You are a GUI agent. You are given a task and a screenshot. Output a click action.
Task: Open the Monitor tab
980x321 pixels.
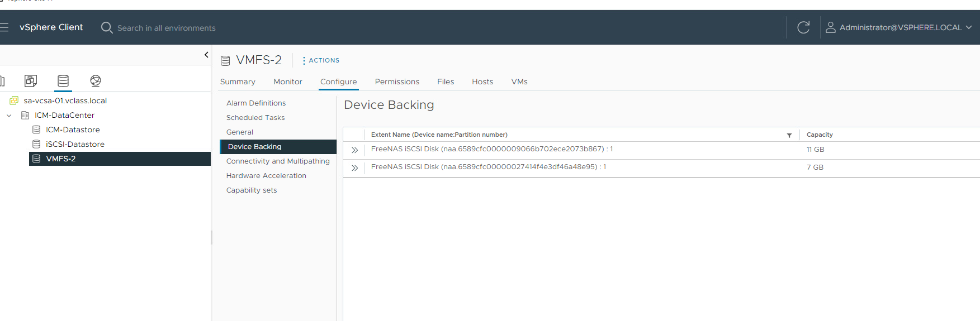point(288,82)
